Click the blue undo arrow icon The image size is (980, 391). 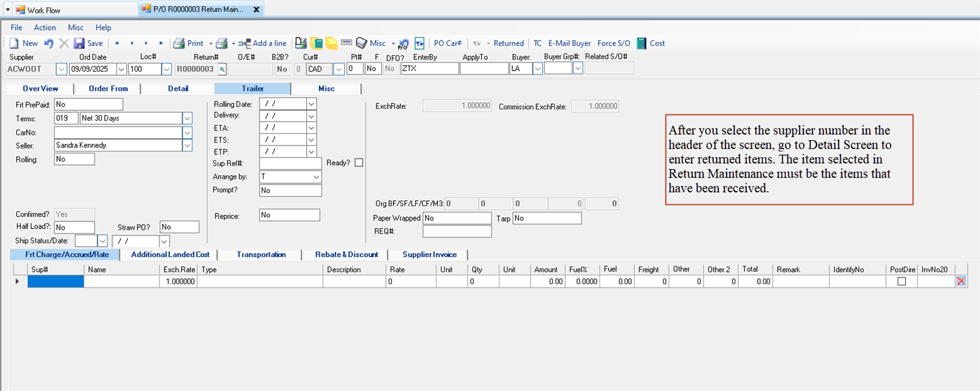click(49, 43)
